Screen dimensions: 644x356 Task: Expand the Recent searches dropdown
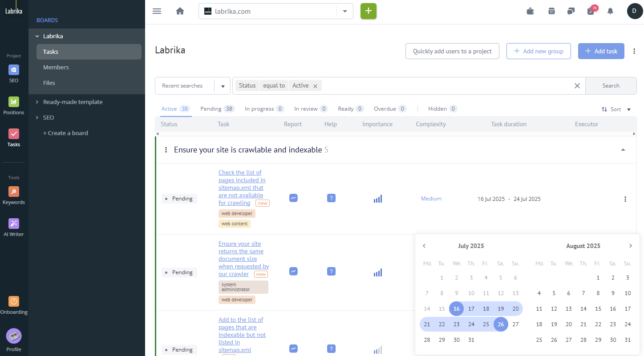[x=223, y=86]
